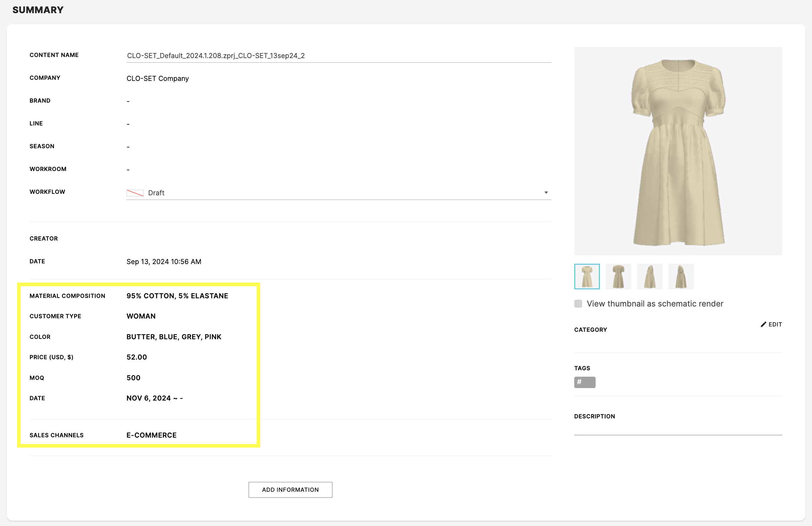812x526 pixels.
Task: Click the MATERIAL COMPOSITION label
Action: click(67, 296)
